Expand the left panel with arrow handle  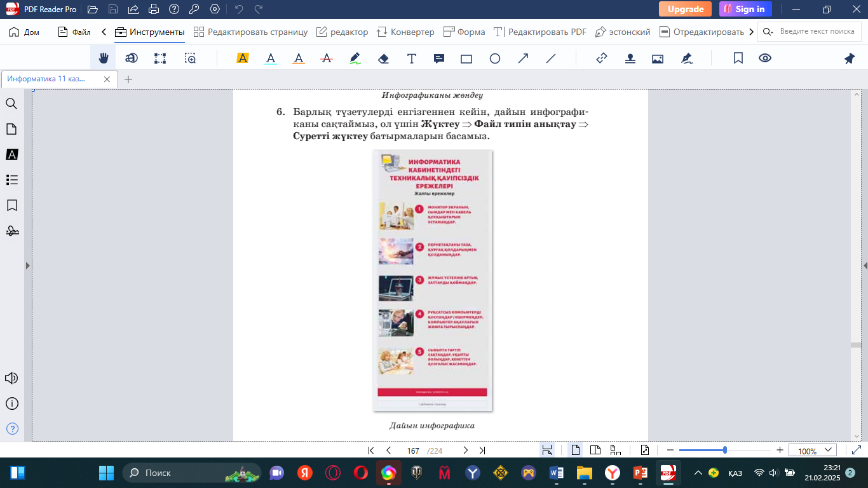(x=27, y=266)
